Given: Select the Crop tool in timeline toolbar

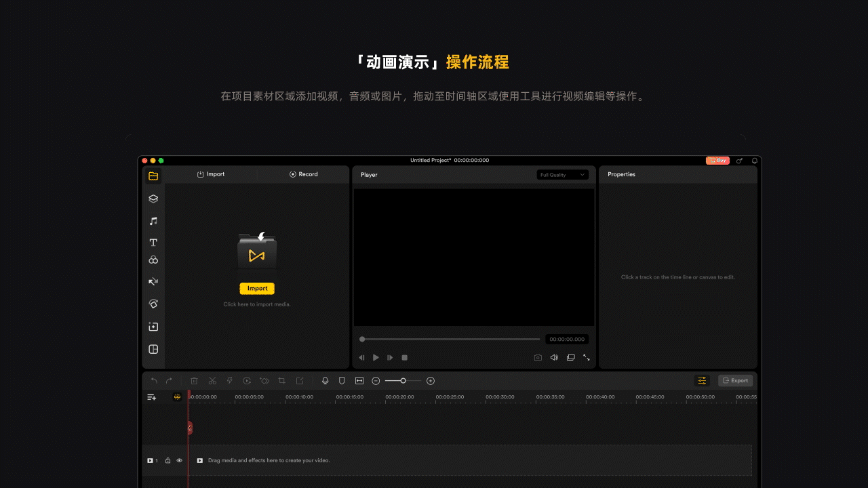Looking at the screenshot, I should tap(282, 381).
